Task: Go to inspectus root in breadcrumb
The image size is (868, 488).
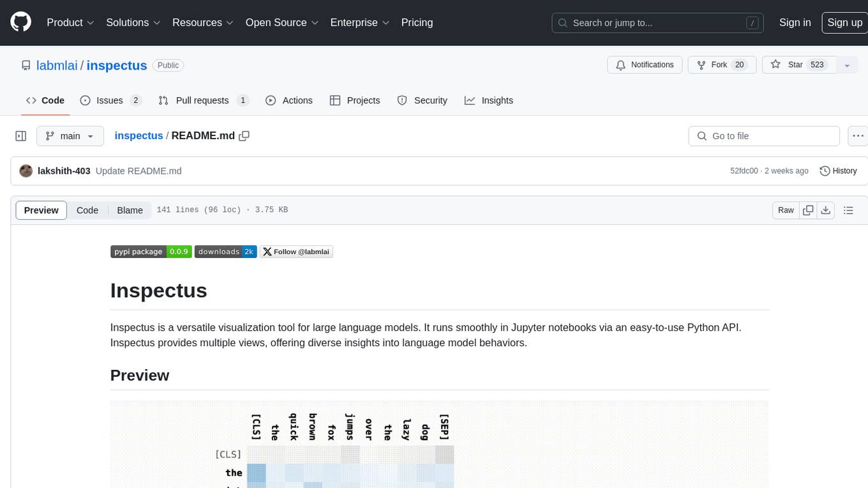Action: pyautogui.click(x=138, y=136)
